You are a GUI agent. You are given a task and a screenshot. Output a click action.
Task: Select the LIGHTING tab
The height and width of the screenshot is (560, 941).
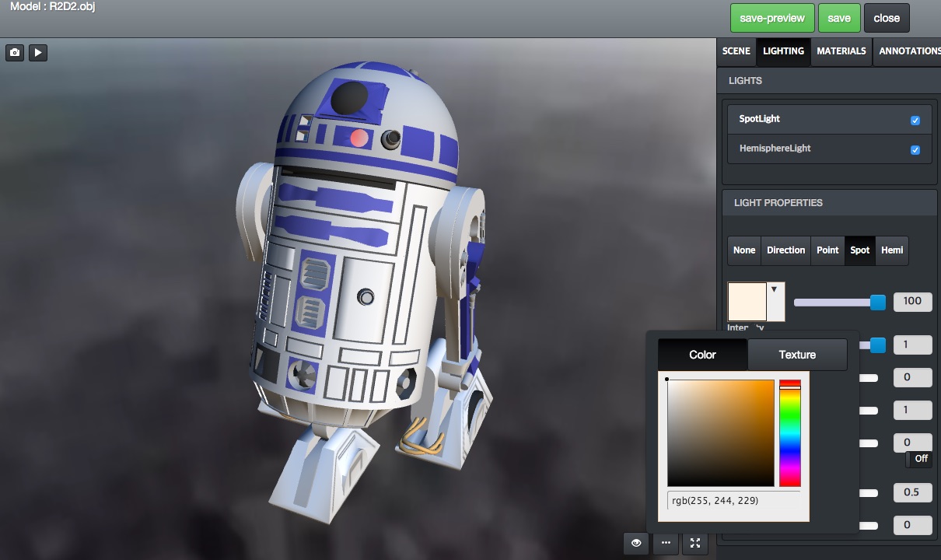783,51
